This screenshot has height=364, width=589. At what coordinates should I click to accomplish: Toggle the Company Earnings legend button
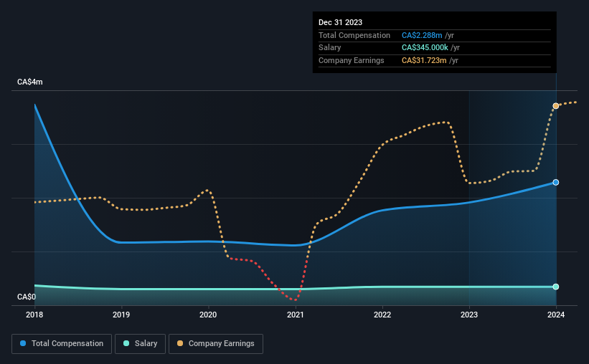pyautogui.click(x=216, y=344)
